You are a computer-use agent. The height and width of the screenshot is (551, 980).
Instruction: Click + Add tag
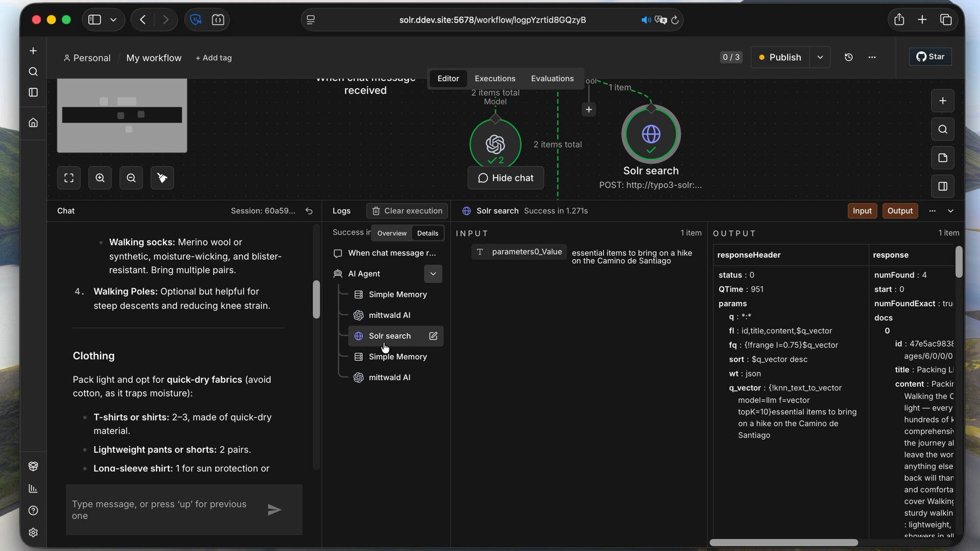213,58
